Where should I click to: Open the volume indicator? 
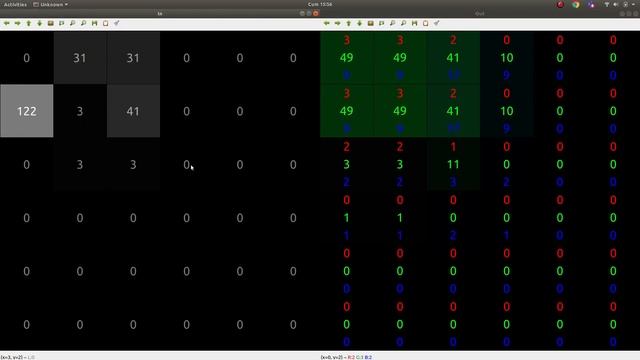(616, 4)
